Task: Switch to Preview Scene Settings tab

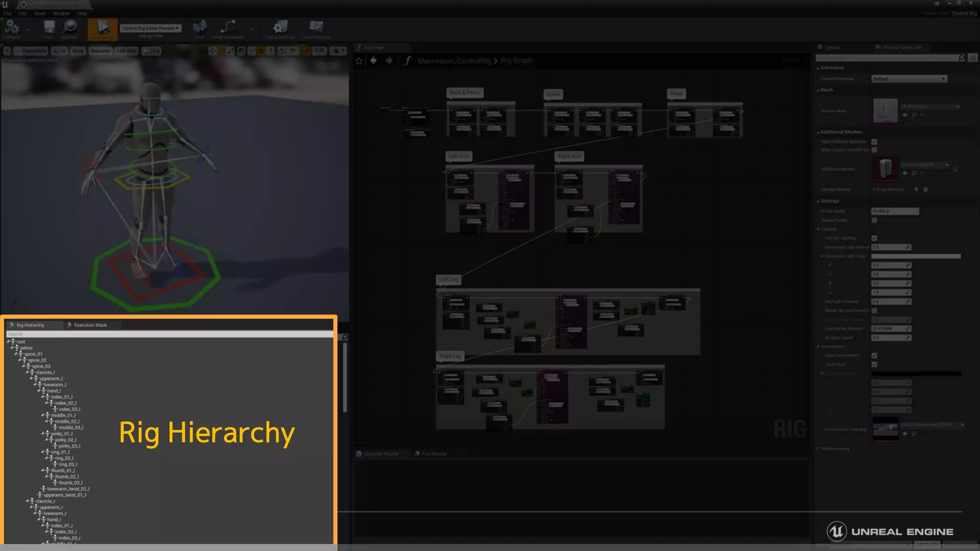Action: tap(902, 47)
